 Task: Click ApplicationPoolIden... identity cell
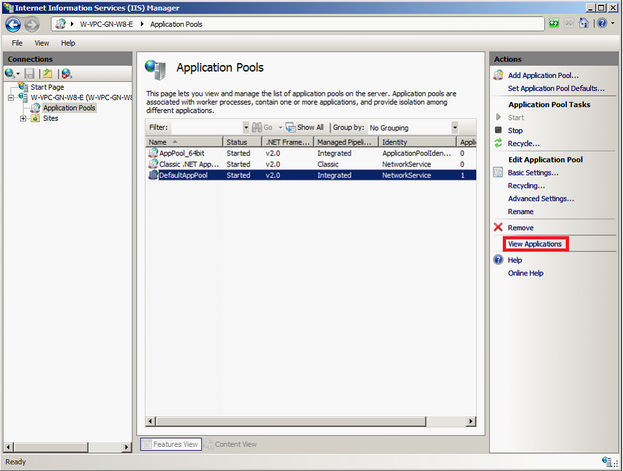tap(416, 153)
